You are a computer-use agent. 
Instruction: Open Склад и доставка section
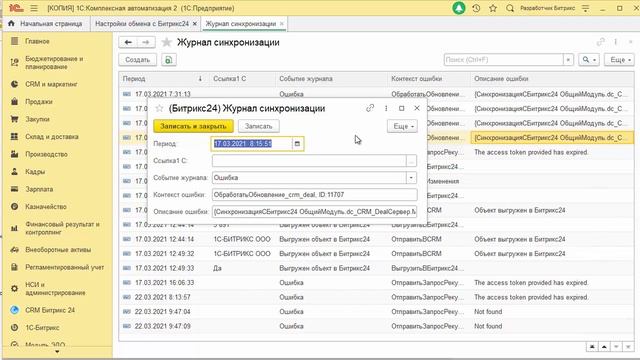(x=52, y=137)
